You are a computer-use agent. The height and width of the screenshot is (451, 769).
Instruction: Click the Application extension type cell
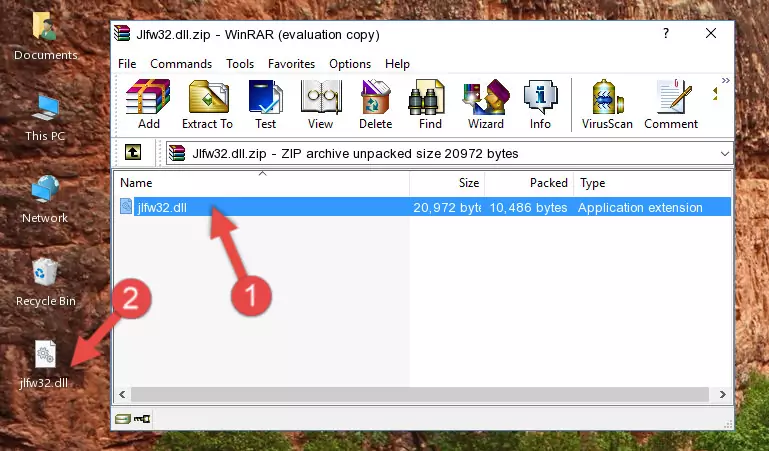tap(640, 208)
